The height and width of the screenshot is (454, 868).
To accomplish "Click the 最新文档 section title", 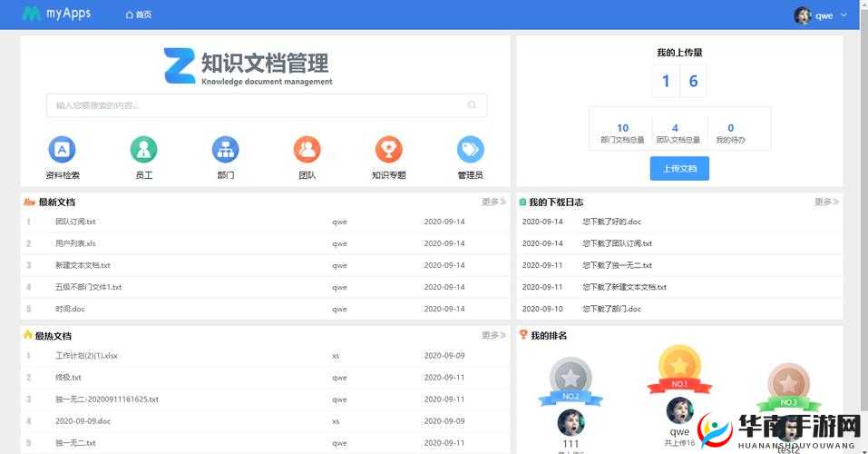I will click(x=56, y=202).
